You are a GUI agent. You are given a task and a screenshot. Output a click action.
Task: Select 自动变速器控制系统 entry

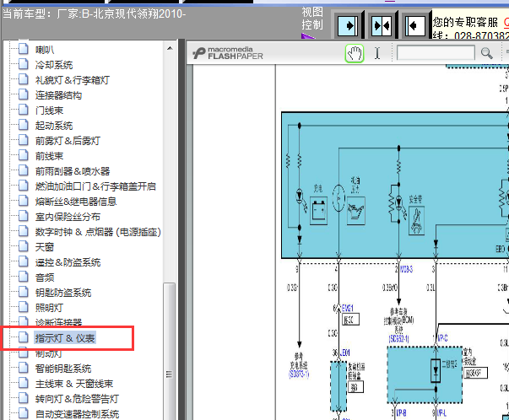tap(78, 414)
